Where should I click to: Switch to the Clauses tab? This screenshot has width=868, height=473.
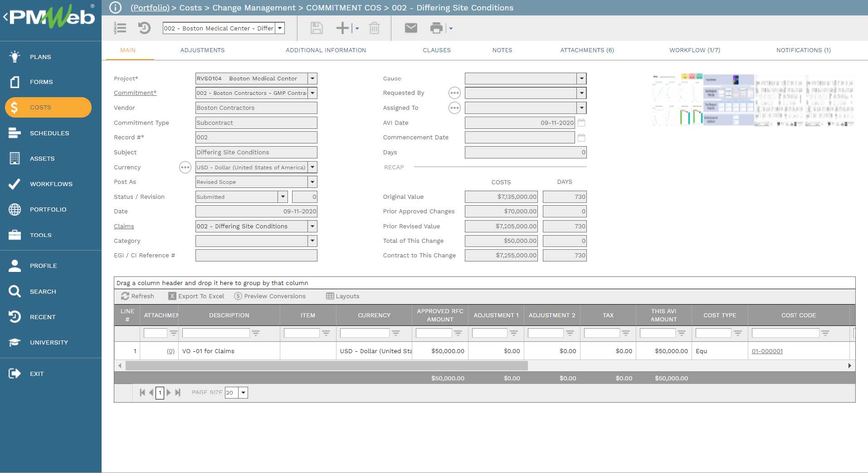pos(437,50)
